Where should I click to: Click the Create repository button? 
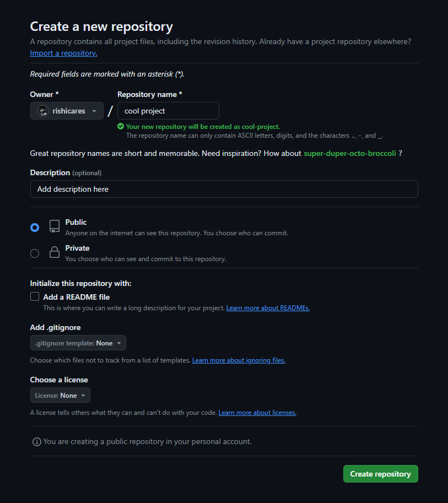point(380,473)
